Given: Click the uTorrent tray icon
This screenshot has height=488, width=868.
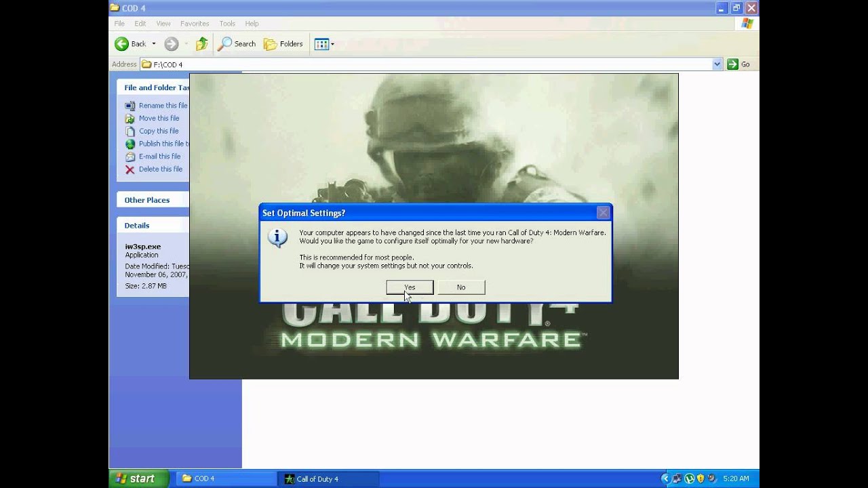Looking at the screenshot, I should click(x=689, y=479).
